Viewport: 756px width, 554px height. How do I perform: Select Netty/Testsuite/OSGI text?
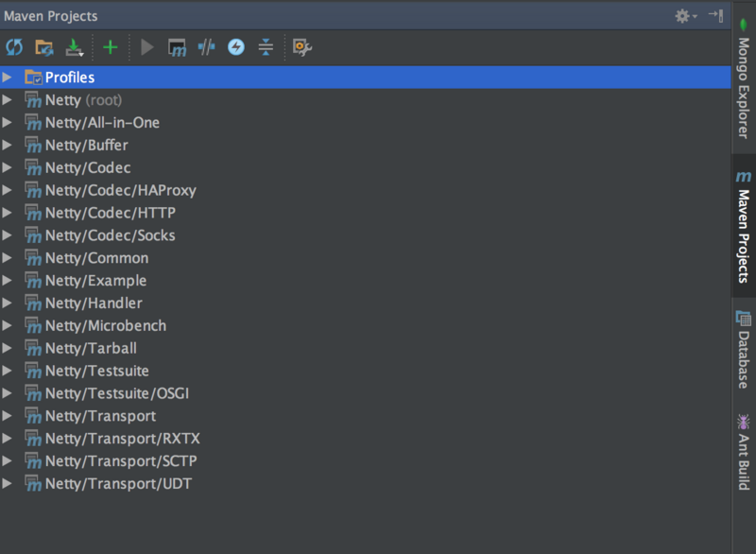[117, 393]
